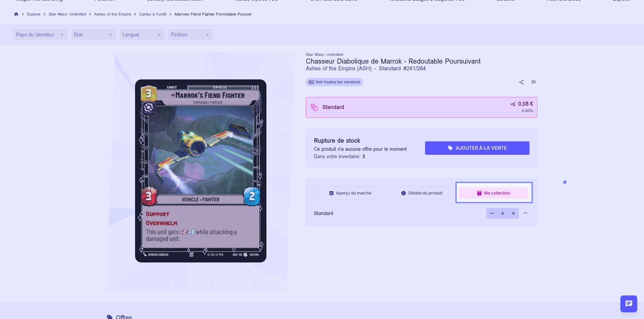Click the AJOUTER À LA VENTE button
This screenshot has width=644, height=319.
477,148
